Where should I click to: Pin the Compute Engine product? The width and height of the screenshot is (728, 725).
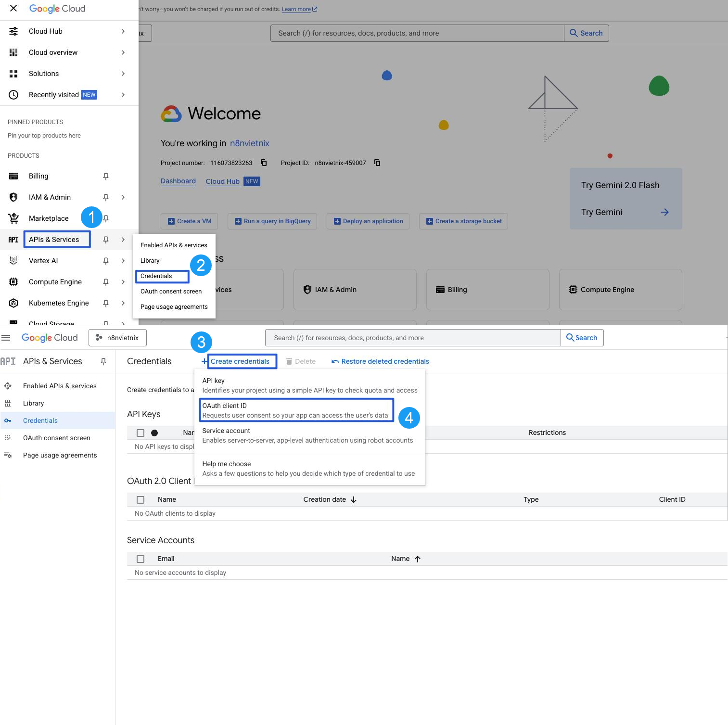106,282
